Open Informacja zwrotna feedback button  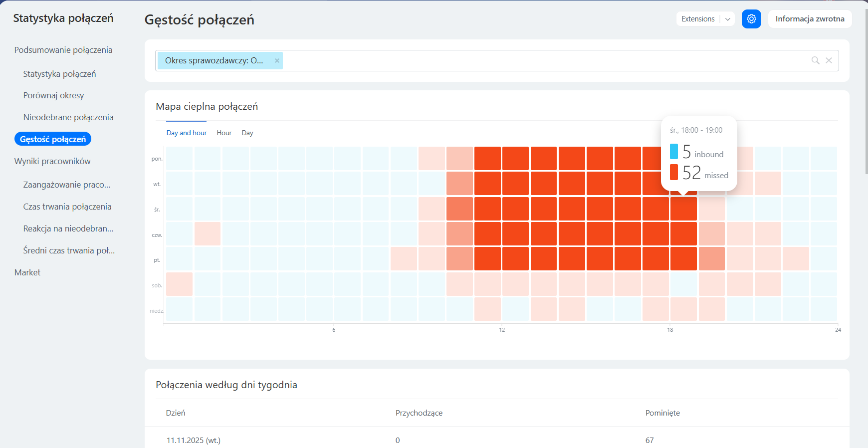pos(810,19)
